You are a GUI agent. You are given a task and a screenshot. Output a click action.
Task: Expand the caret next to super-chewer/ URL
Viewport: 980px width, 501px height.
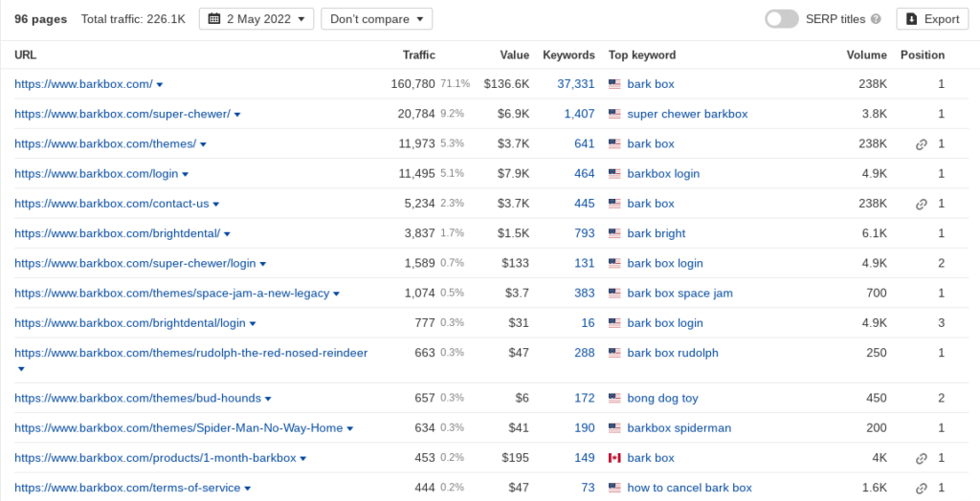click(x=237, y=115)
